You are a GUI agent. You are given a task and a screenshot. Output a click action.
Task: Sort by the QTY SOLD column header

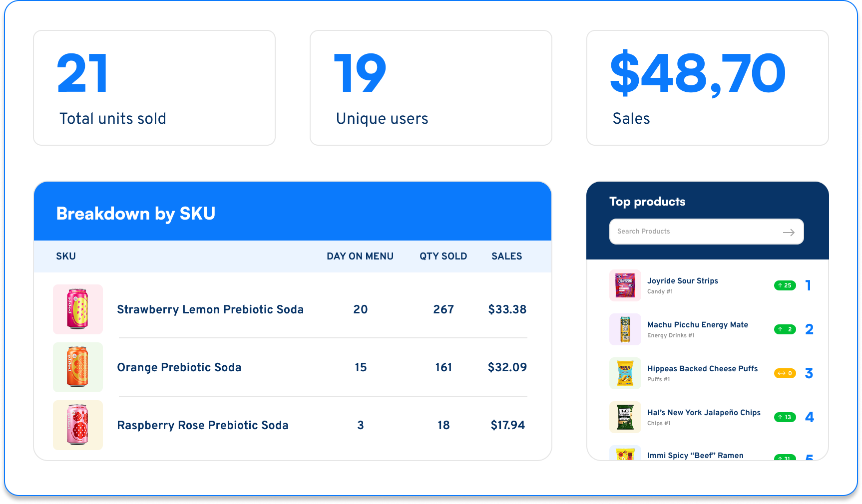[443, 256]
